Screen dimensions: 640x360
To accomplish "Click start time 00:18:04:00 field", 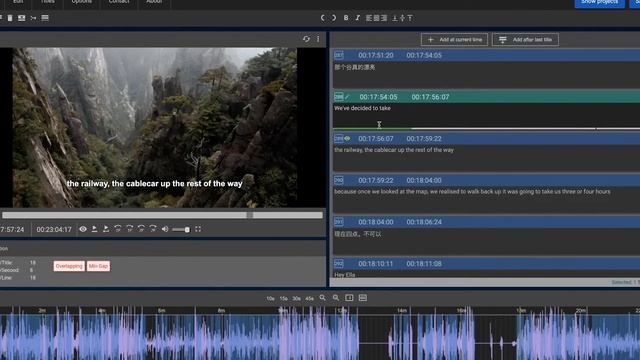I will (376, 222).
